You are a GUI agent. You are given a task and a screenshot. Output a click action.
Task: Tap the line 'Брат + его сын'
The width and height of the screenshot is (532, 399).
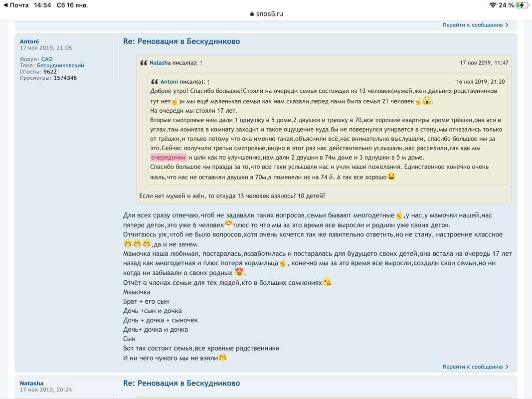tap(146, 302)
